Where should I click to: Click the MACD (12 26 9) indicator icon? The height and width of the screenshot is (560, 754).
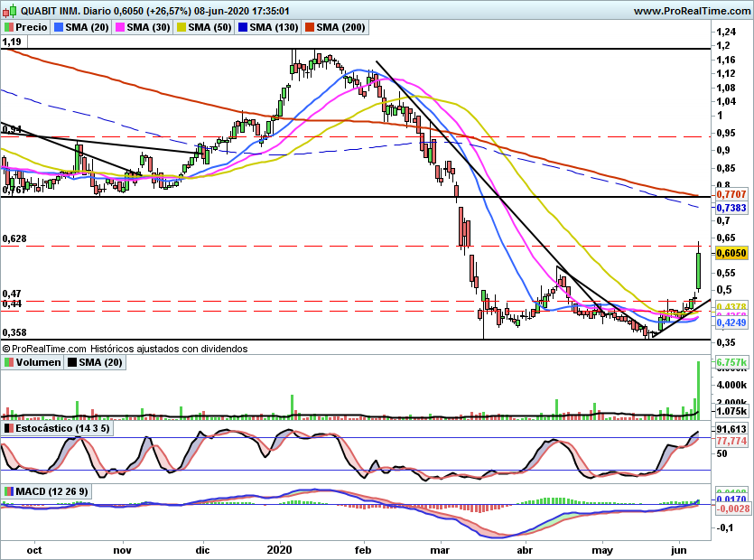pos(9,491)
